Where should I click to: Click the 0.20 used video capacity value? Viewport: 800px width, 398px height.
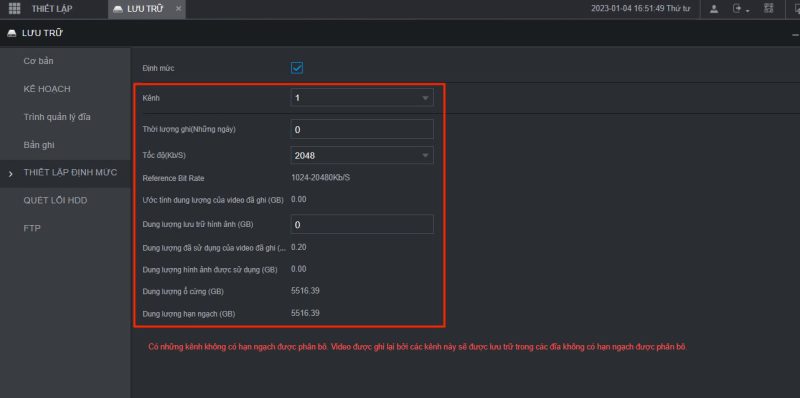[x=298, y=247]
